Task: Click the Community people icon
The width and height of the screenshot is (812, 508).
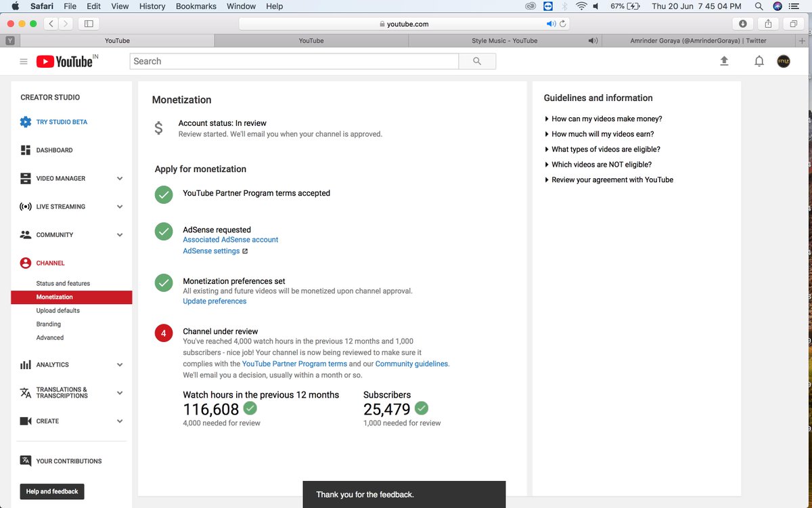Action: [26, 235]
